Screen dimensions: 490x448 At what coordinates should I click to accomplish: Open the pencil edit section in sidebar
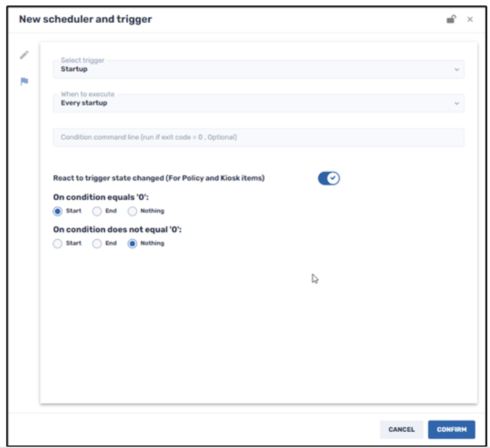[x=24, y=55]
